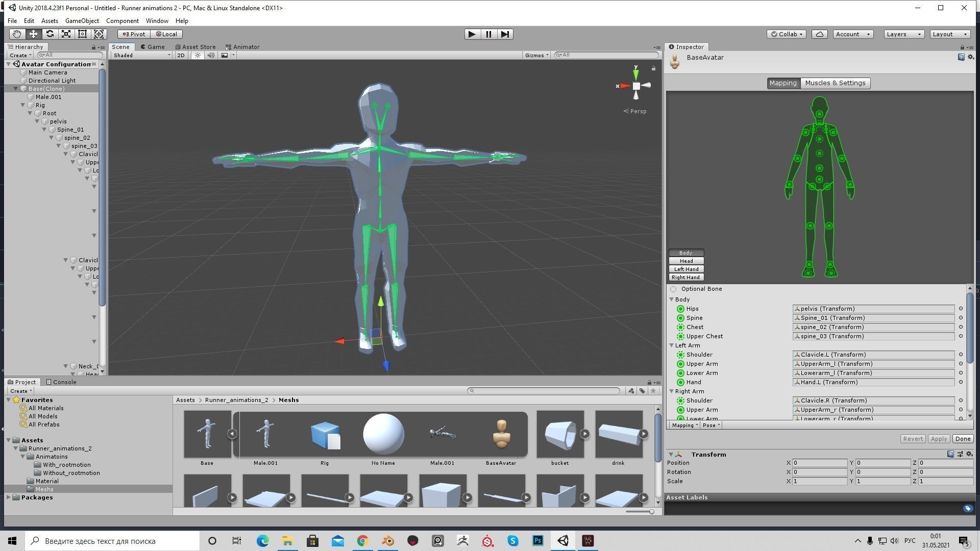Switch to the Game tab
This screenshot has height=551, width=980.
152,47
